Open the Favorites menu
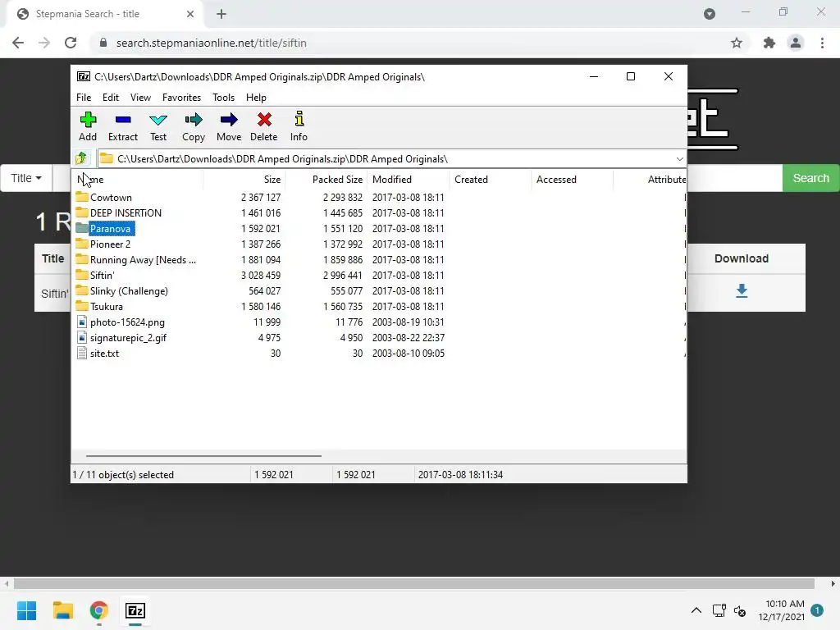The width and height of the screenshot is (840, 630). click(x=181, y=98)
